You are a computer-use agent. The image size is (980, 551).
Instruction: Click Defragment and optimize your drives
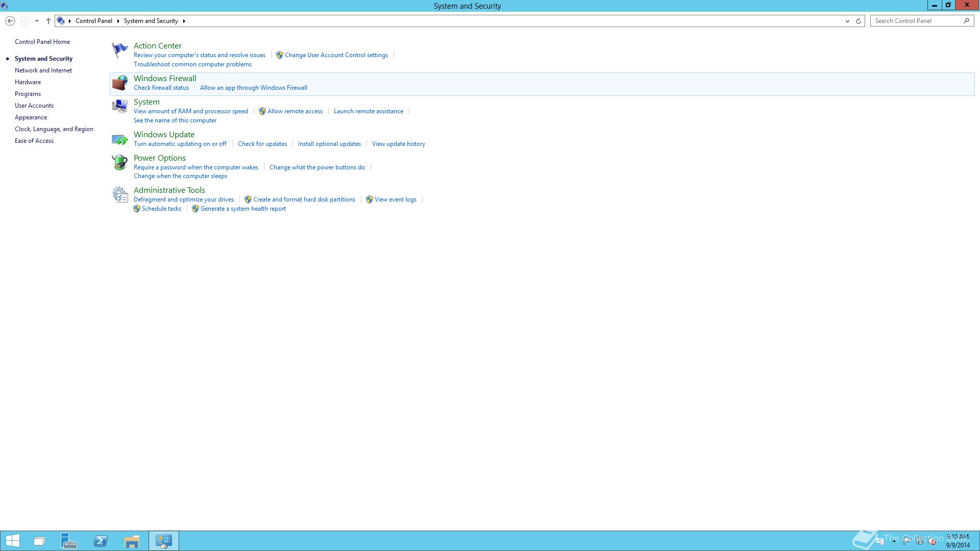click(184, 199)
